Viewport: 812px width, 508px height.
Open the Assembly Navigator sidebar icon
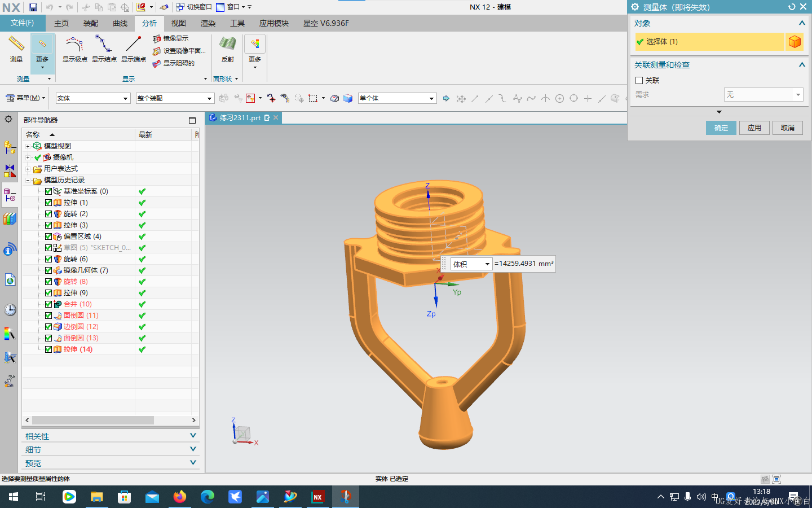tap(10, 147)
